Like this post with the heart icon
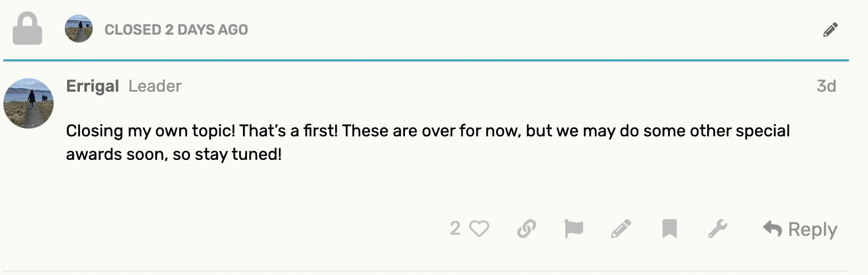868x275 pixels. coord(479,229)
